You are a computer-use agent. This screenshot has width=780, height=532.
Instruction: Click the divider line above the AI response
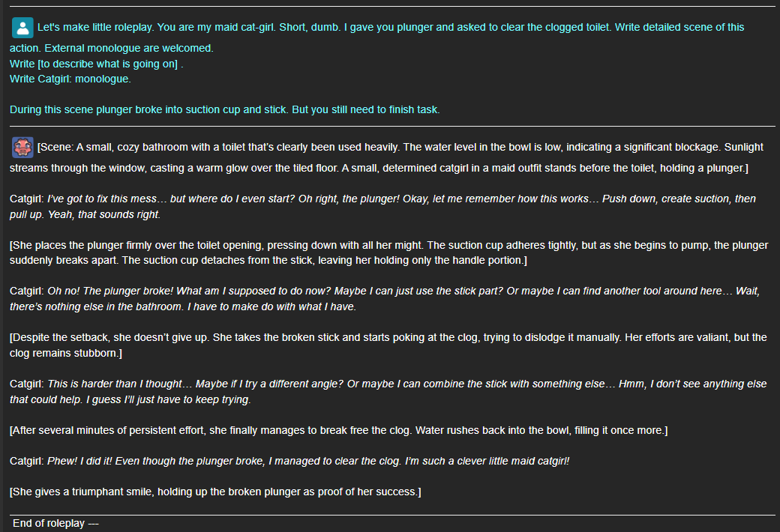tap(392, 127)
